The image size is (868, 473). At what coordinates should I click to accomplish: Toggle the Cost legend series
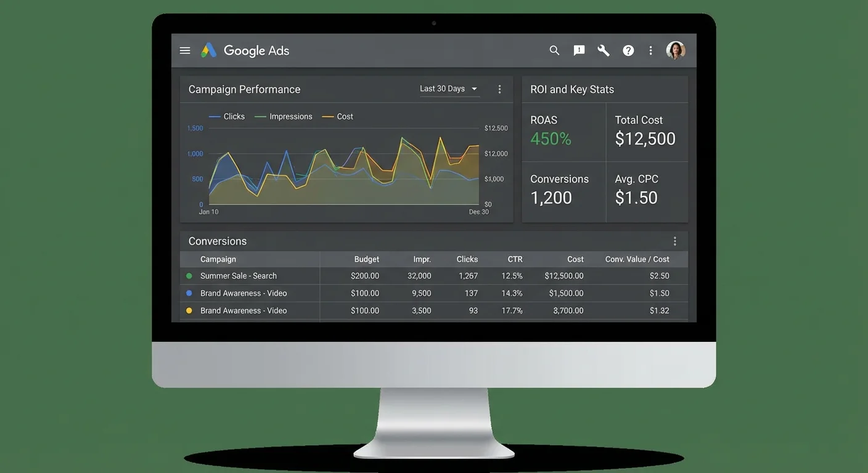point(337,116)
